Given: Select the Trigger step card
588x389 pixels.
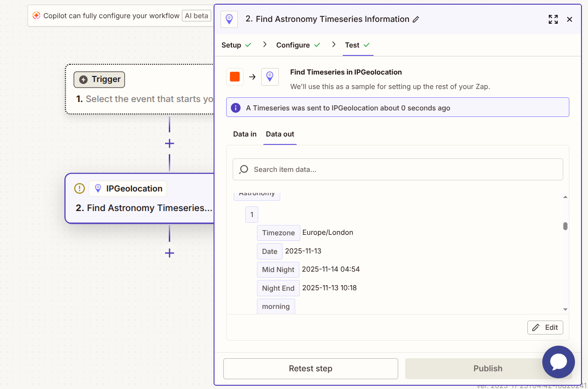Looking at the screenshot, I should click(x=140, y=89).
